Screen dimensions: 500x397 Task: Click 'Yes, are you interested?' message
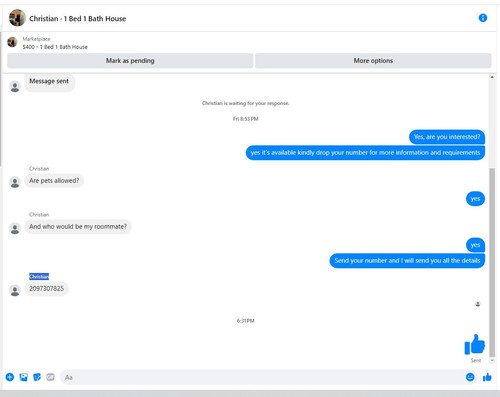click(x=447, y=137)
